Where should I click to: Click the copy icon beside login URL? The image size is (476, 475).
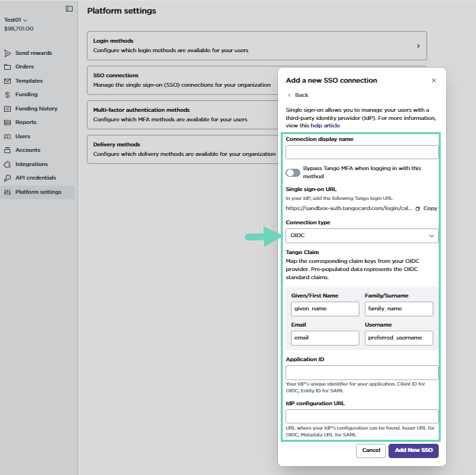tap(418, 208)
